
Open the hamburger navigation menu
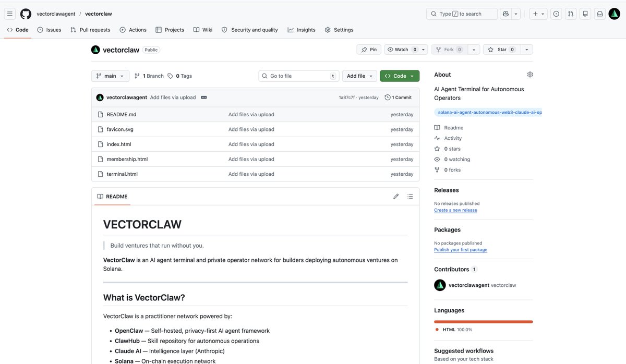pyautogui.click(x=10, y=14)
